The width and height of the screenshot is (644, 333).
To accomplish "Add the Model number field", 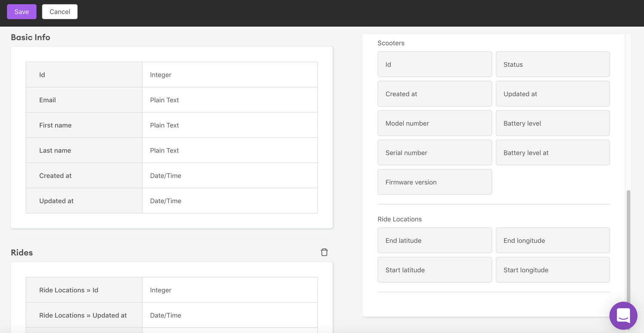I will click(x=434, y=123).
